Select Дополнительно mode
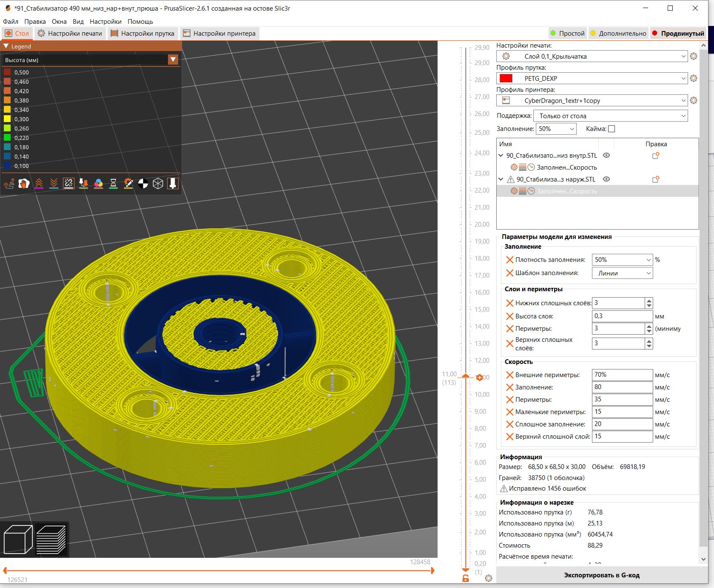714x588 pixels. (x=618, y=34)
